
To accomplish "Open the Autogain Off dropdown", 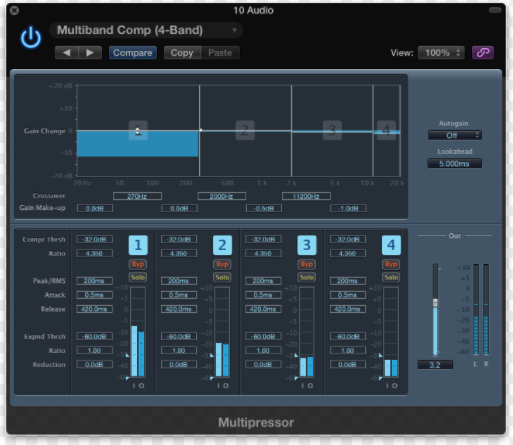I will [x=455, y=135].
